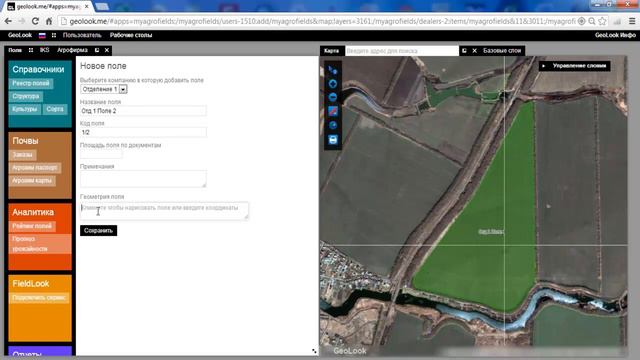Click the Russian flag language icon
This screenshot has height=360, width=640.
(42, 36)
